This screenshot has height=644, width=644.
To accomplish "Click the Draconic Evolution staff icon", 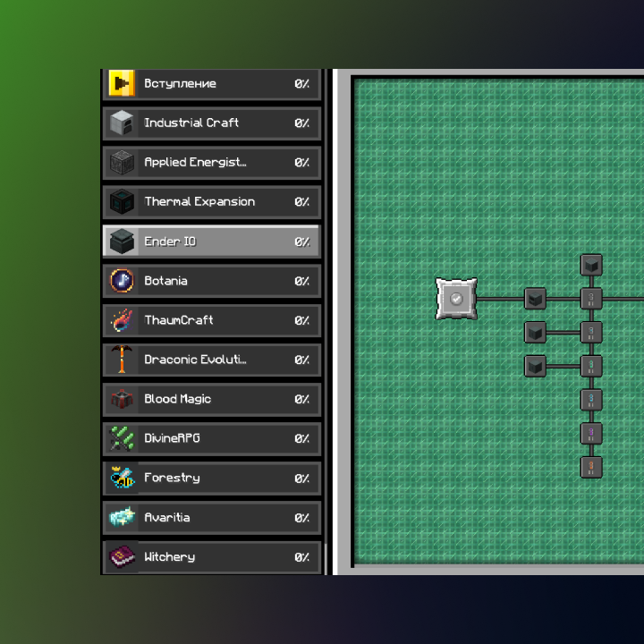I will coord(122,360).
